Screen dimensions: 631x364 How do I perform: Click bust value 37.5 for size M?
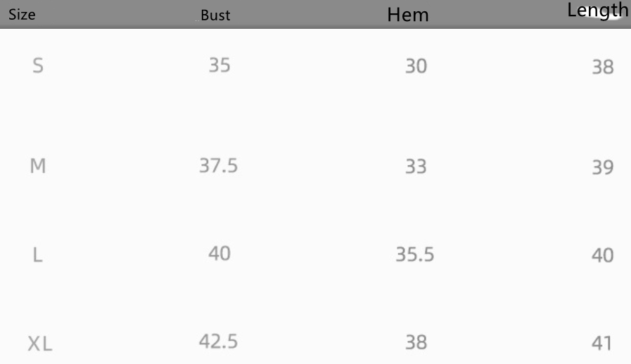coord(218,166)
